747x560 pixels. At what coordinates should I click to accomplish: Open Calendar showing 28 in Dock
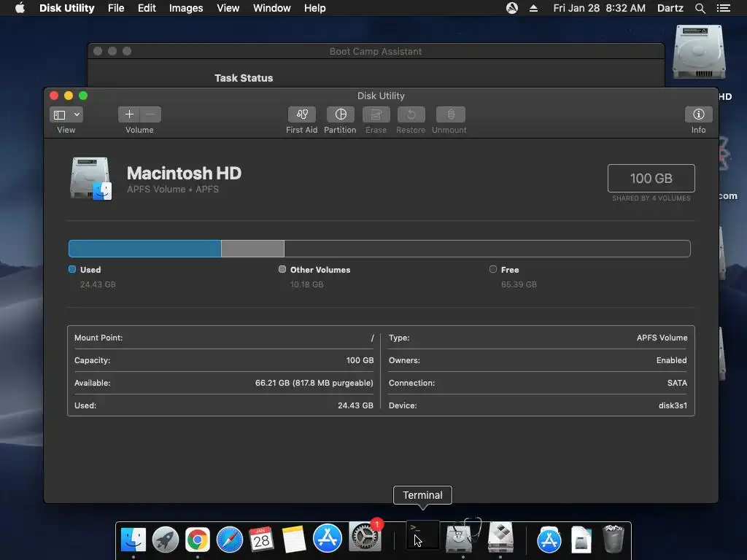(261, 539)
